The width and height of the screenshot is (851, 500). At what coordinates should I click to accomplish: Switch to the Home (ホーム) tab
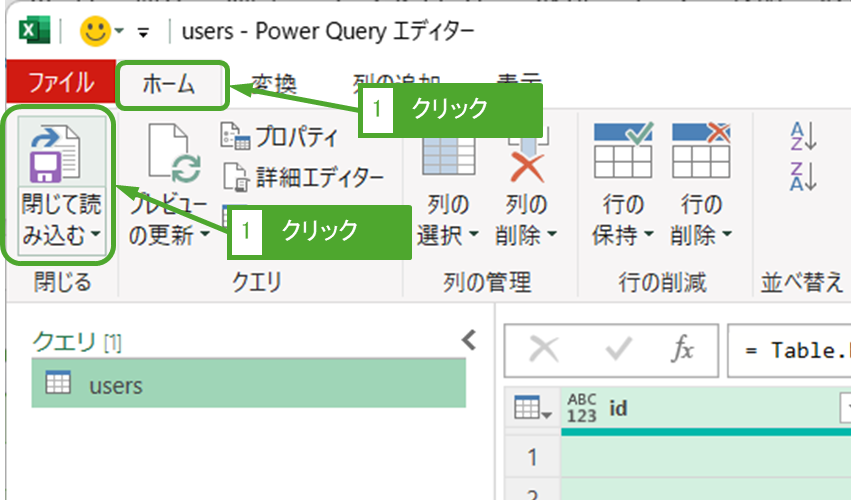169,85
